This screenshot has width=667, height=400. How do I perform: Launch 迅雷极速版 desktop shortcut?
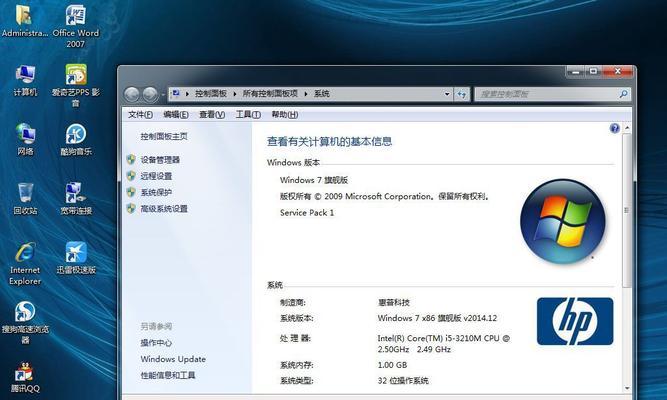click(76, 258)
